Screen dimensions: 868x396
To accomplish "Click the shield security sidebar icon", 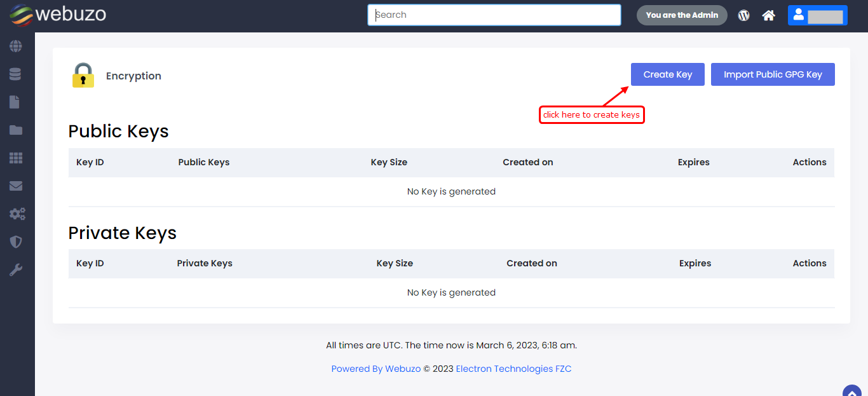I will (16, 242).
